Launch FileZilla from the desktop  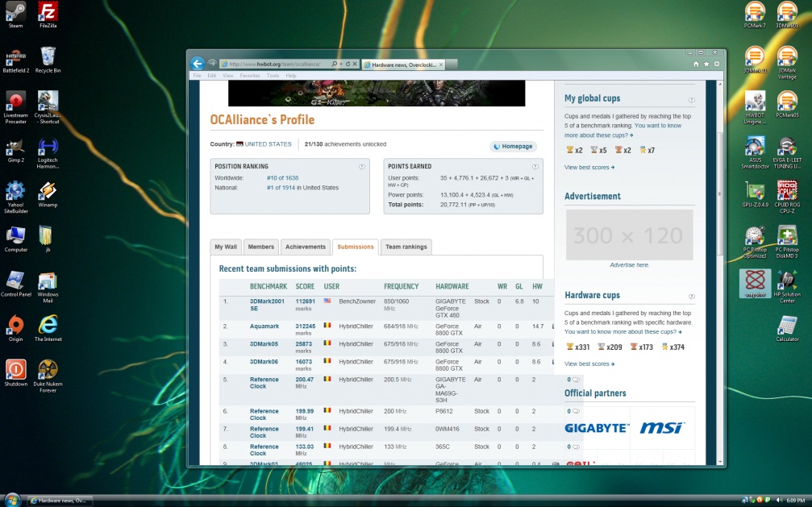click(x=48, y=12)
